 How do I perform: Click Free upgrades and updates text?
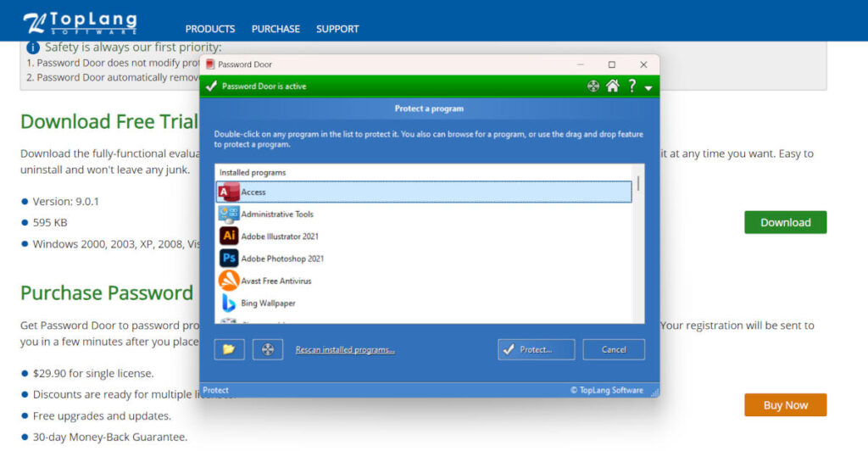(x=102, y=415)
